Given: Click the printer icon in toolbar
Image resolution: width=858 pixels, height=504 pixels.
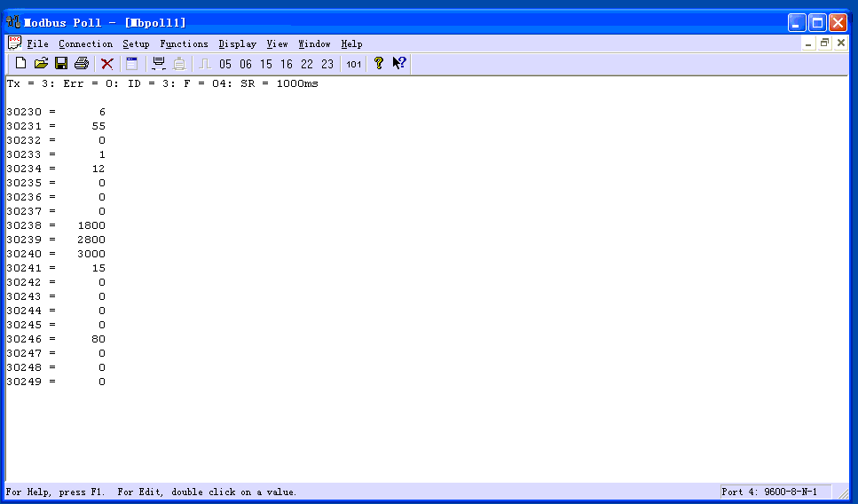Looking at the screenshot, I should tap(82, 63).
